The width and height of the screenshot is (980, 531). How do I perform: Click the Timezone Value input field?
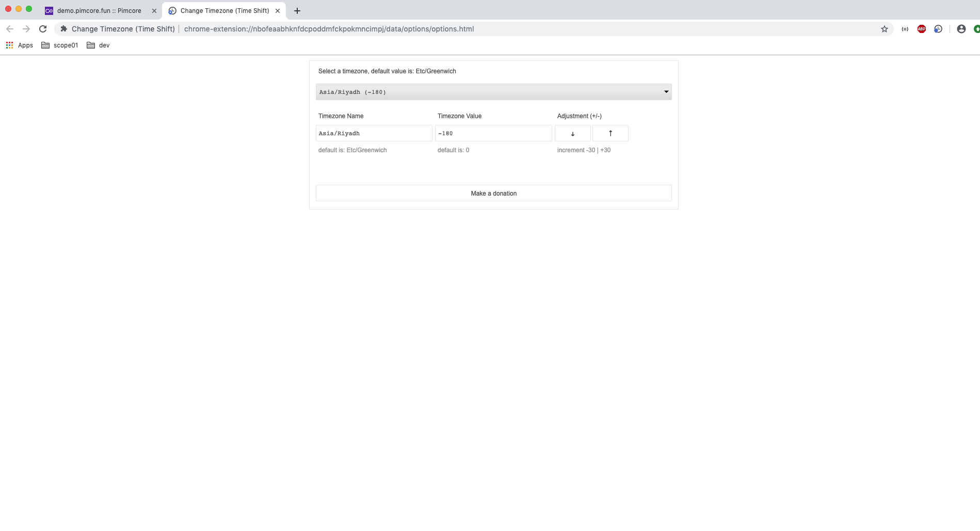[x=493, y=133]
